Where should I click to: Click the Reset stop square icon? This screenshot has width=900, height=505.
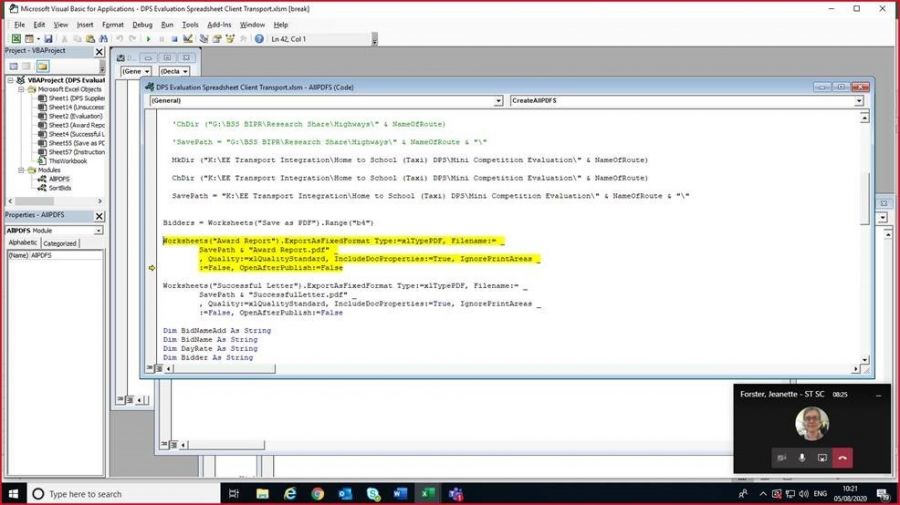pyautogui.click(x=174, y=39)
